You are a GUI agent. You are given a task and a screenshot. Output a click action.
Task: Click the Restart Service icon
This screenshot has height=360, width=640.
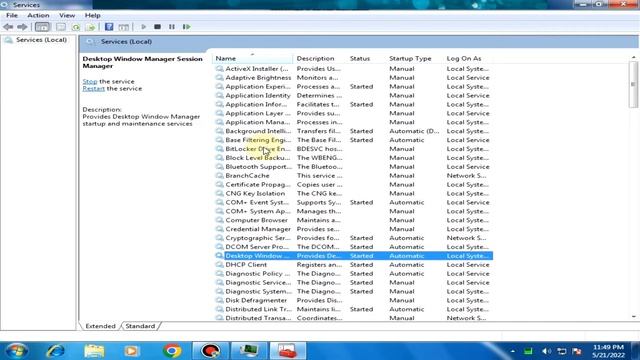187,27
